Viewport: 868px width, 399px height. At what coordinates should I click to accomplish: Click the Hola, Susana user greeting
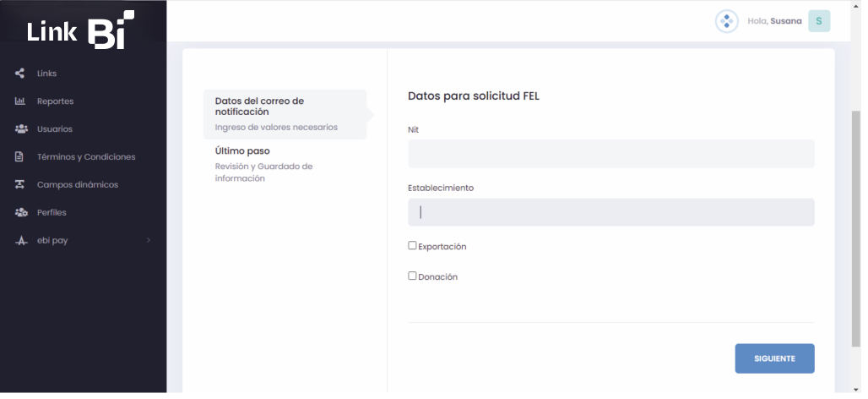(x=774, y=21)
